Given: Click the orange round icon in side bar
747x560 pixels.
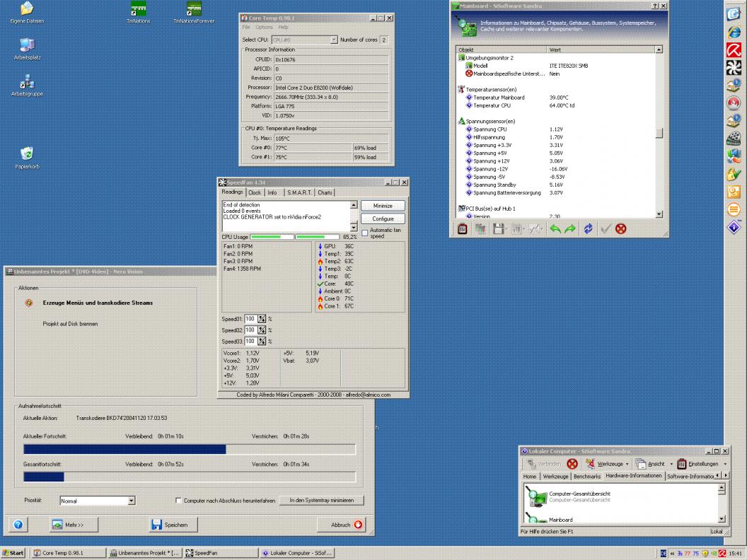Looking at the screenshot, I should click(734, 209).
